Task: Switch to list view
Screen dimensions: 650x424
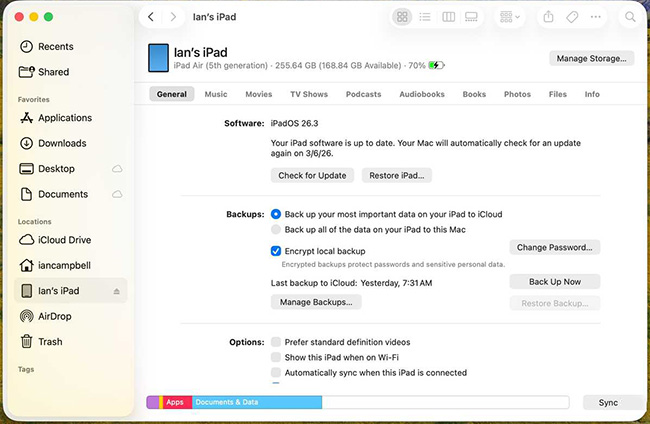Action: pyautogui.click(x=425, y=17)
